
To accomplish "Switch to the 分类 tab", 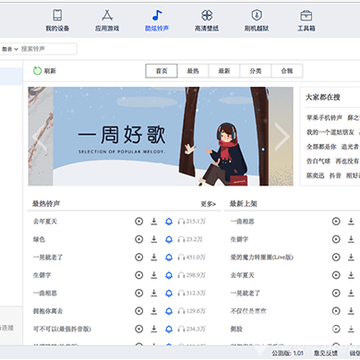I will pos(255,71).
